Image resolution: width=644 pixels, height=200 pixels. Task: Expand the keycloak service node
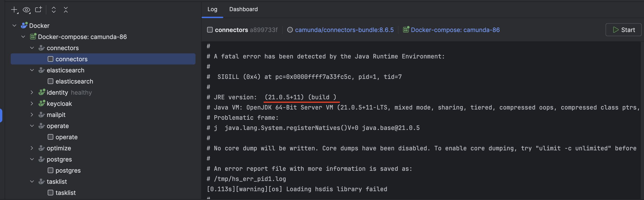(x=32, y=103)
